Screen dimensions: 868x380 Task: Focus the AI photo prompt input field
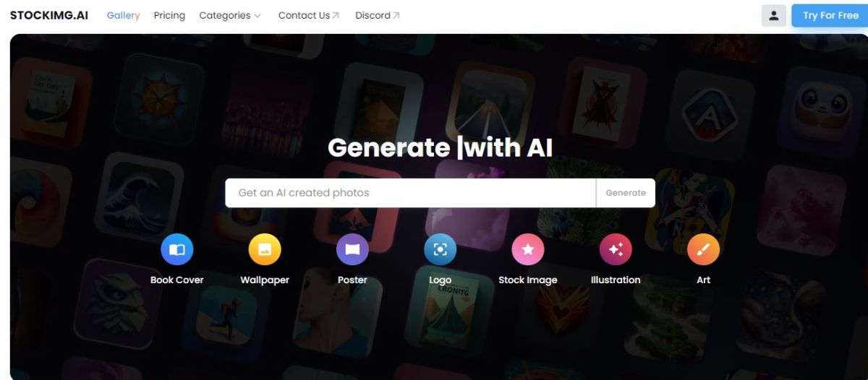point(410,193)
